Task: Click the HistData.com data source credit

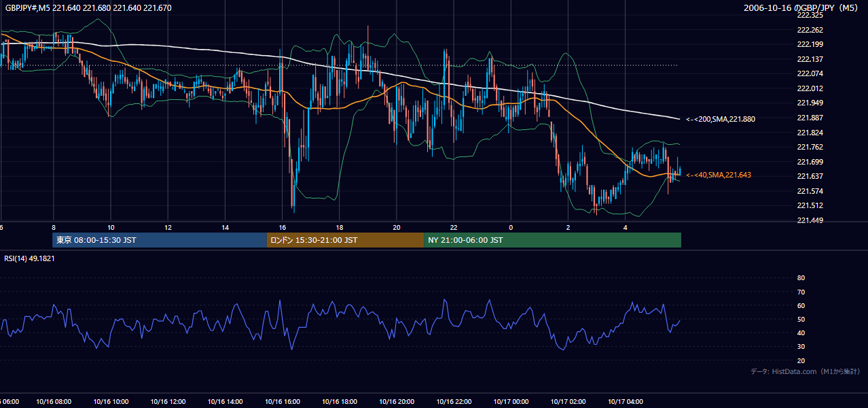Action: [806, 371]
